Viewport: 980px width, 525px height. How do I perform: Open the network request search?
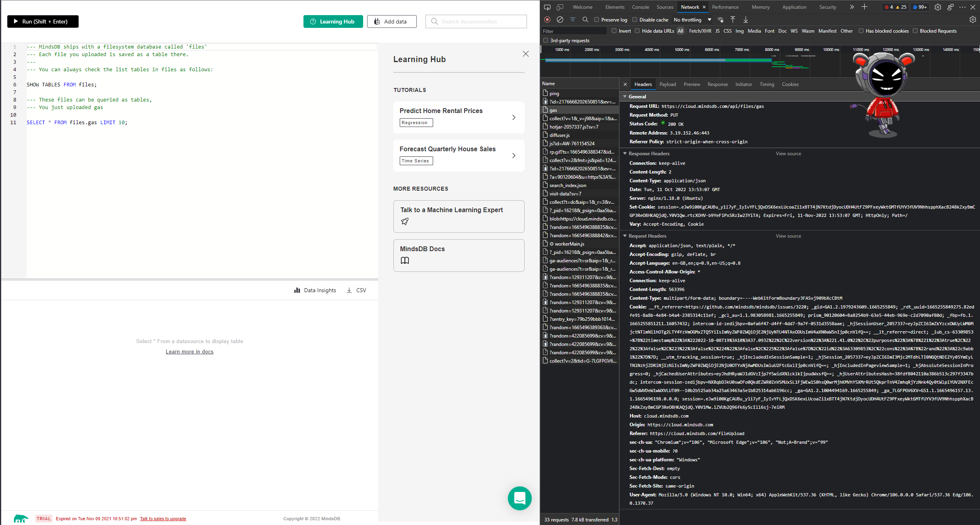585,20
